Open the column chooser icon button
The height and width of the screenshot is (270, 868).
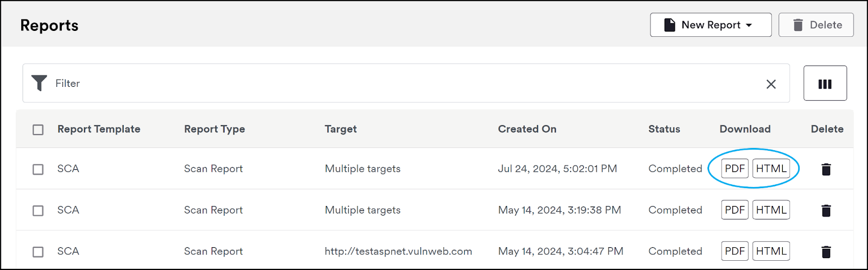[x=825, y=83]
